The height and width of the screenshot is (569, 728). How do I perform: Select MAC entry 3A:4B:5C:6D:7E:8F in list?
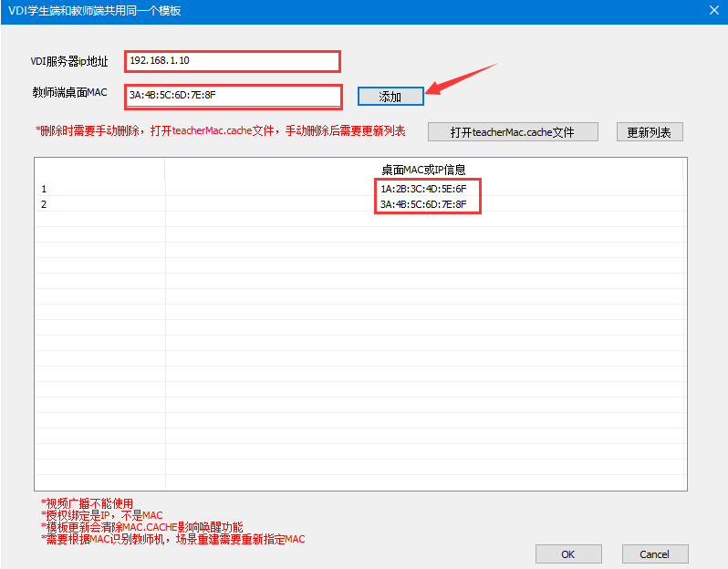[x=423, y=204]
